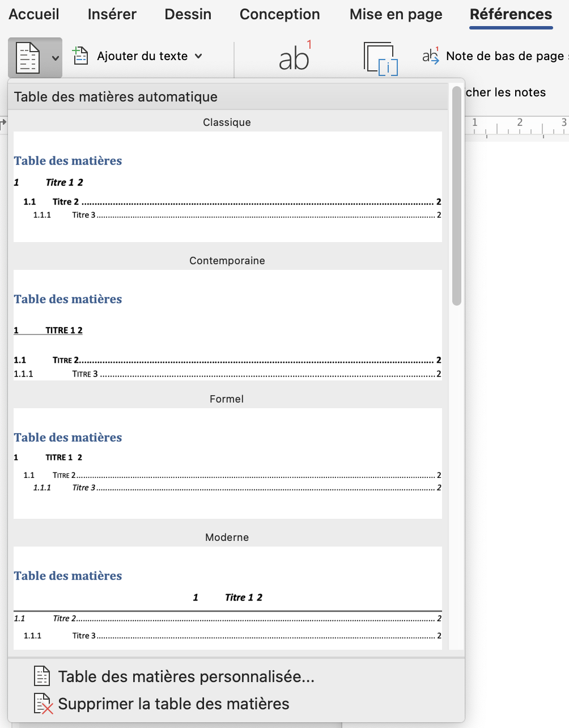Choose Note de bas de page suivante label
The image size is (569, 728).
click(x=505, y=56)
